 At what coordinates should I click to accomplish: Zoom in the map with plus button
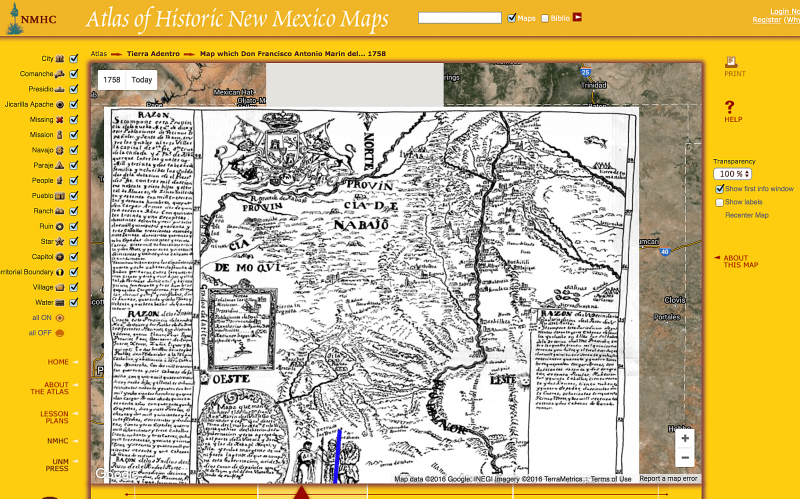pyautogui.click(x=685, y=438)
